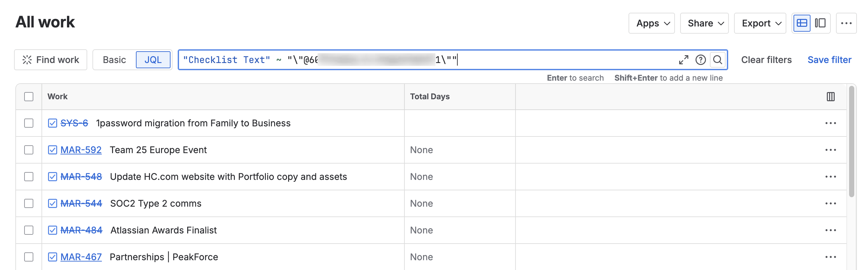Open more actions menu in top right

point(846,23)
